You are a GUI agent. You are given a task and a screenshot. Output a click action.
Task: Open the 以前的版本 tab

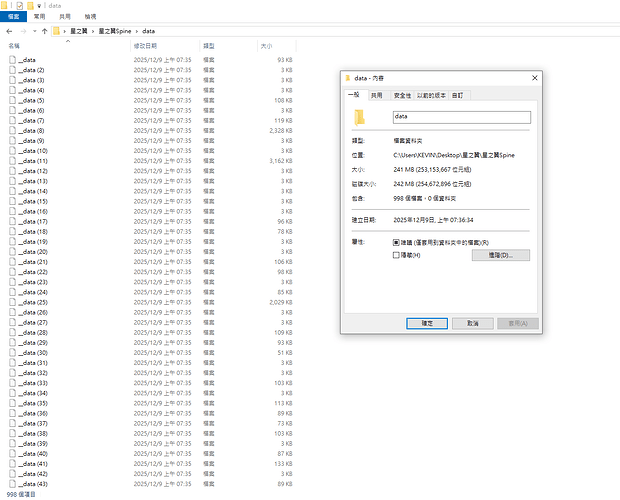[431, 95]
